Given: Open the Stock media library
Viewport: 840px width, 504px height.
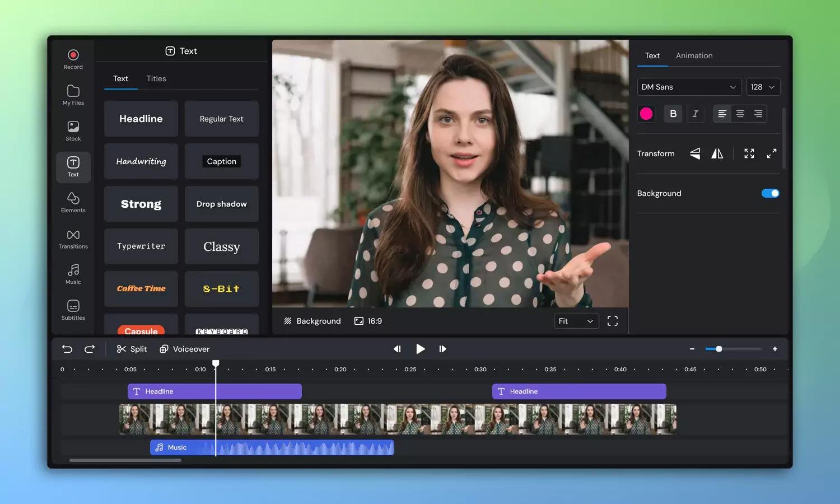Looking at the screenshot, I should point(73,131).
